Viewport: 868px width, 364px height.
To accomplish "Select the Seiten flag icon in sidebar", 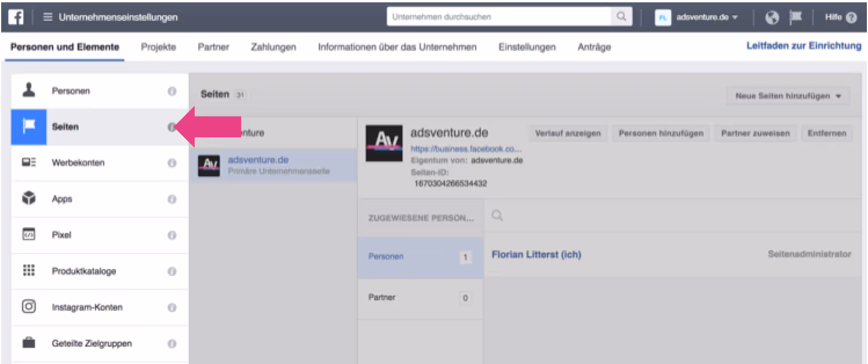I will tap(29, 127).
